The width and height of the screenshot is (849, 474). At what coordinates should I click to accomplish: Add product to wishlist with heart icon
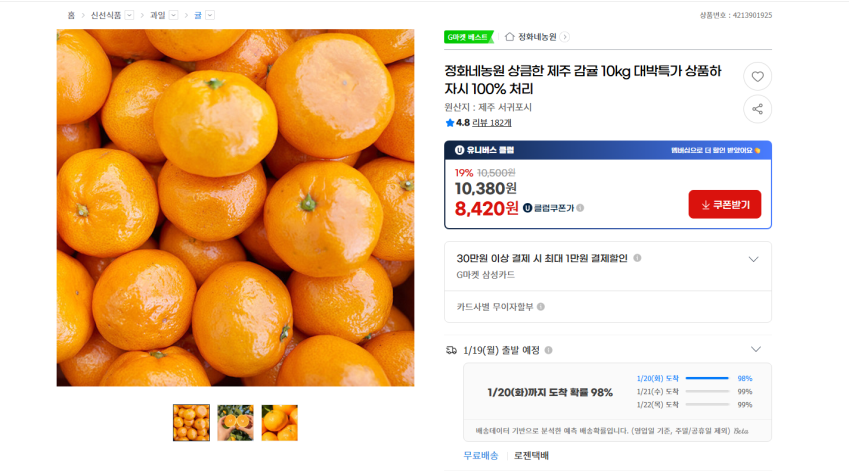757,77
